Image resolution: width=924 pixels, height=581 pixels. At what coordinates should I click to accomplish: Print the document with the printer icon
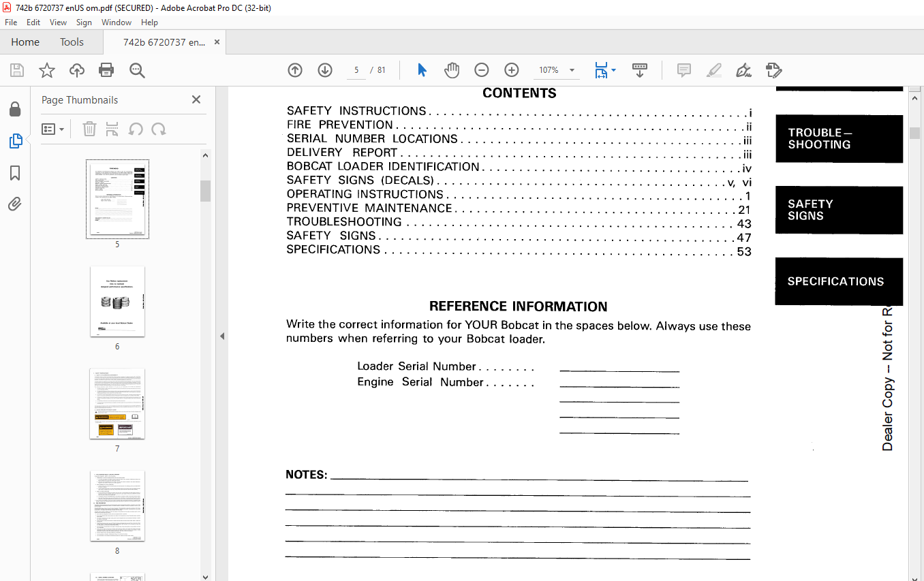coord(106,70)
